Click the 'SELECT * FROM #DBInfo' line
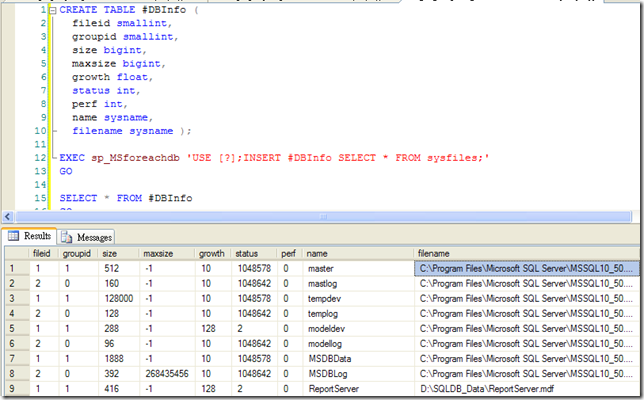Screen dimensions: 644x400 pyautogui.click(x=126, y=198)
